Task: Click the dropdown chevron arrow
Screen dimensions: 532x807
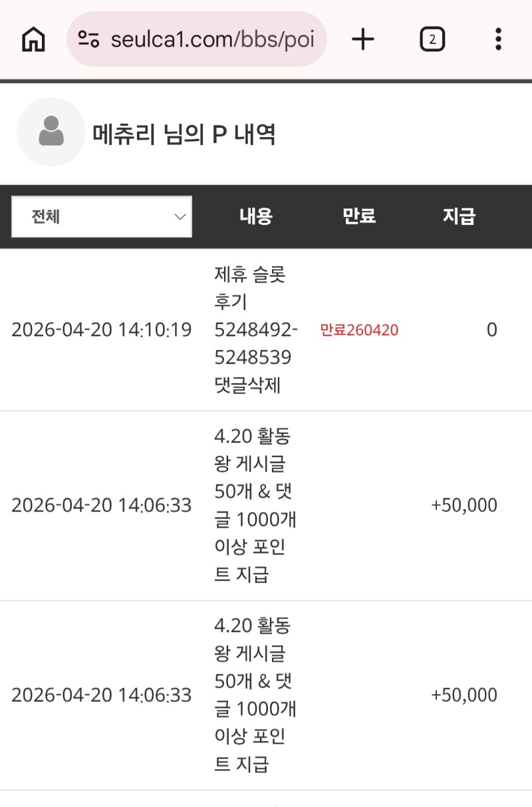Action: 180,217
